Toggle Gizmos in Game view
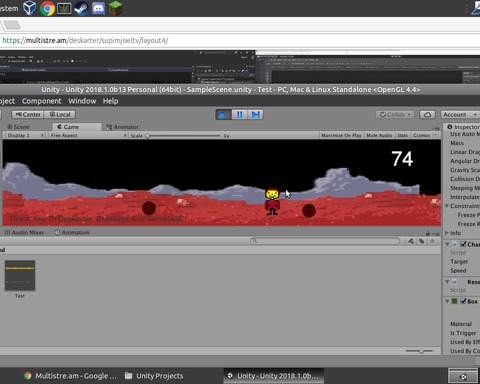The width and height of the screenshot is (480, 384). click(421, 135)
